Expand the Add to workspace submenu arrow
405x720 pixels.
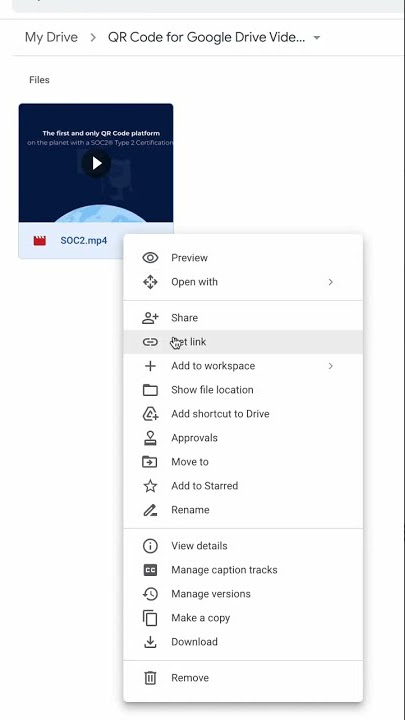(x=331, y=366)
